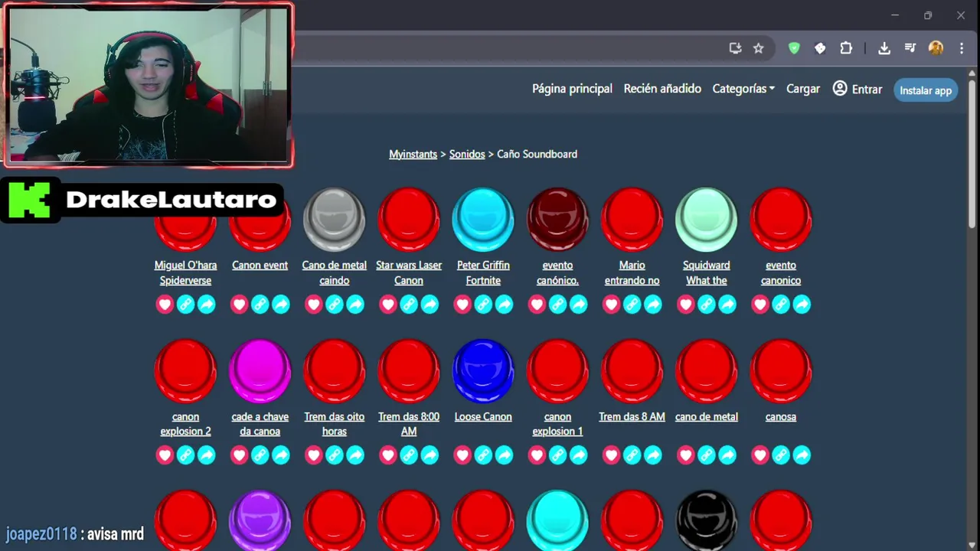
Task: Favorite the Squidward What the sound
Action: [685, 305]
